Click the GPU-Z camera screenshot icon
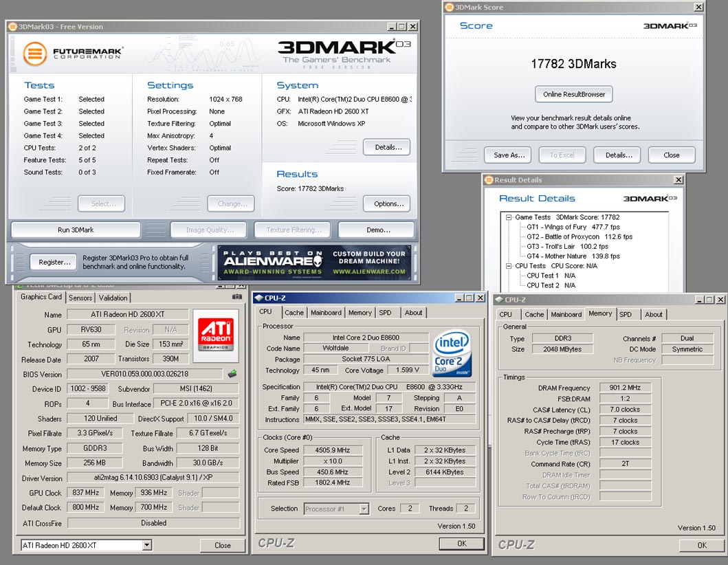The height and width of the screenshot is (565, 728). click(236, 297)
